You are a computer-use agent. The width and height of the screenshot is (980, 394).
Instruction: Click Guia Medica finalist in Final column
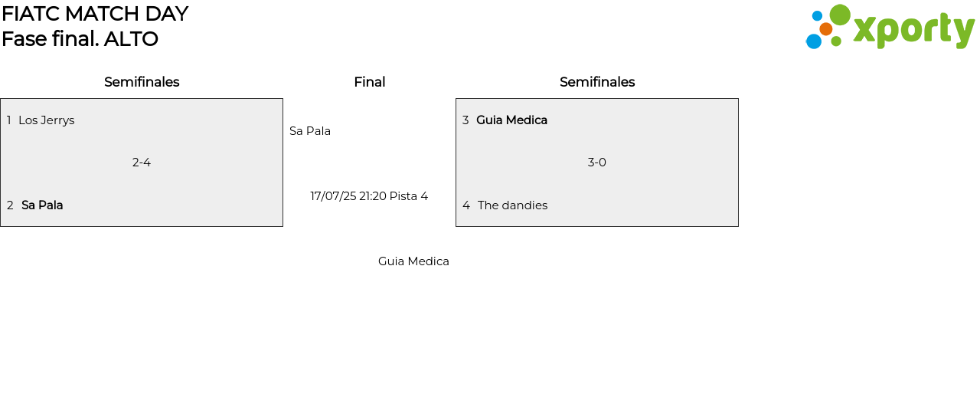pyautogui.click(x=413, y=261)
